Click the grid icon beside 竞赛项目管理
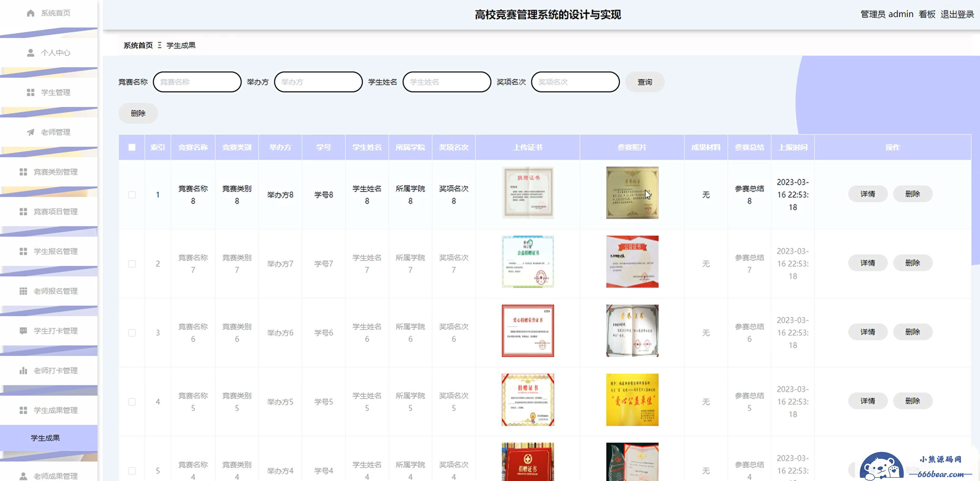Screen dimensions: 980x481 [23, 211]
